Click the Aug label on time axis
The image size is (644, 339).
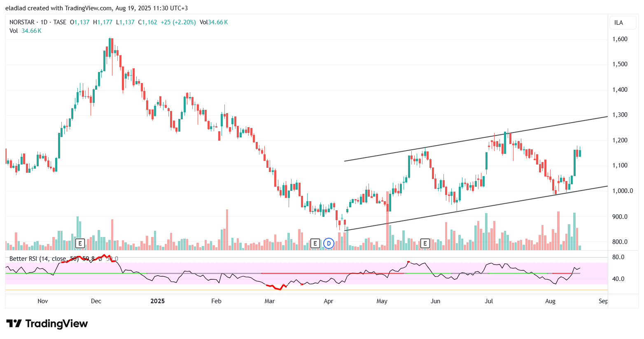coord(550,301)
